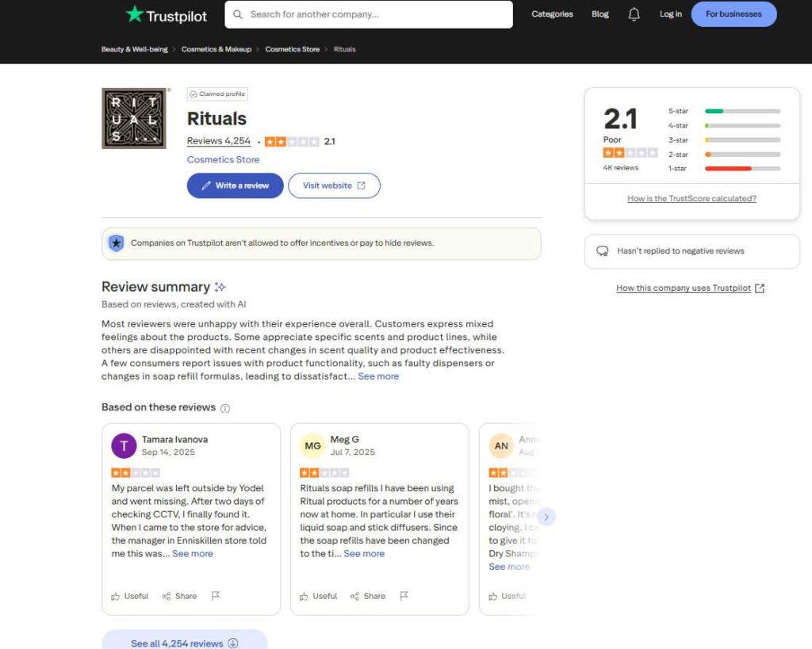Open Categories in the top navigation
Viewport: 812px width, 649px height.
tap(552, 14)
